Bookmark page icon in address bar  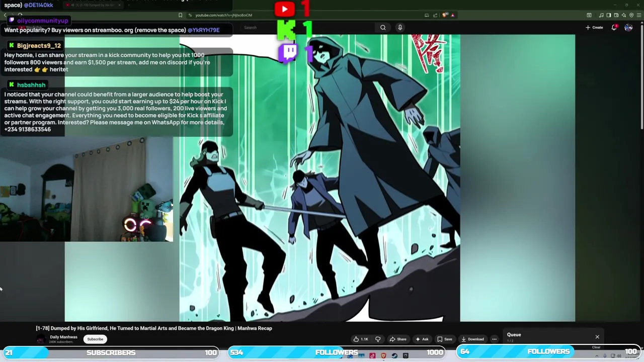click(x=180, y=15)
